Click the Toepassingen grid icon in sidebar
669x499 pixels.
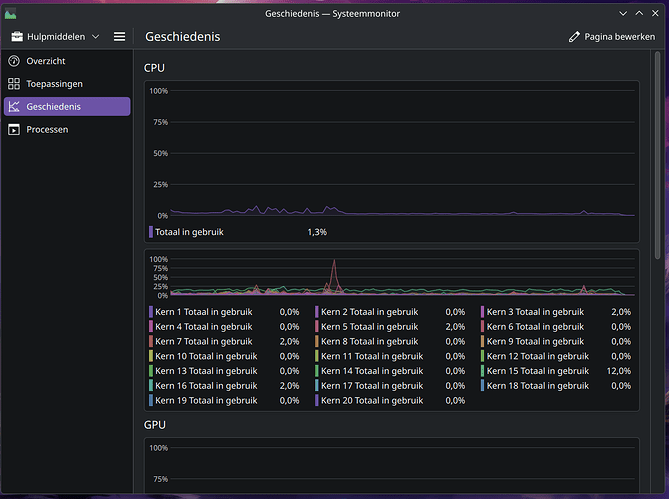point(14,84)
